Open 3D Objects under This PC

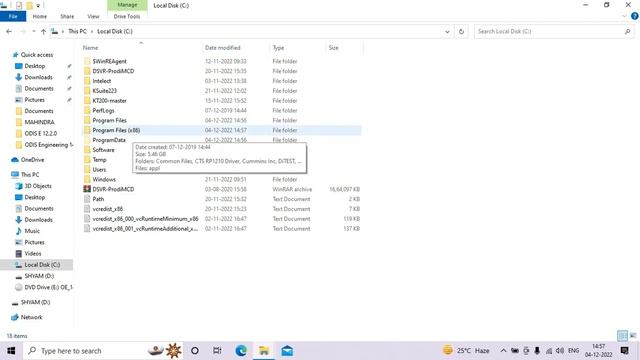[38, 186]
